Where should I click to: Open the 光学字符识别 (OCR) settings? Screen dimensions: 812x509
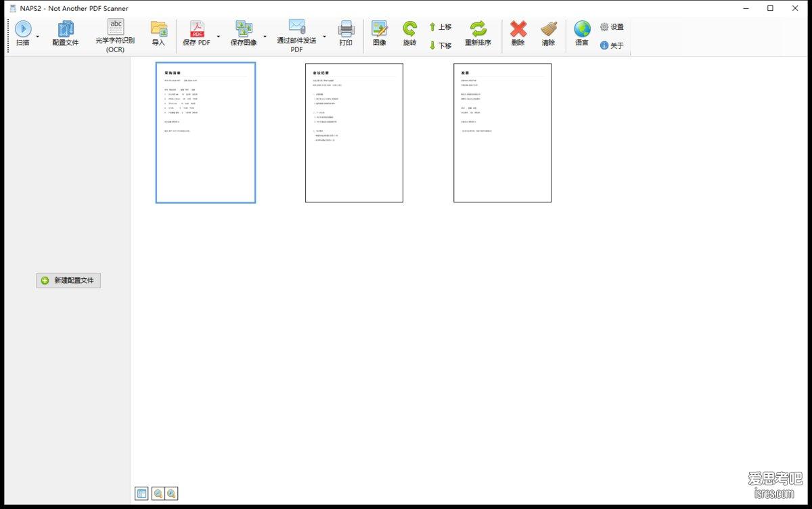[x=115, y=36]
